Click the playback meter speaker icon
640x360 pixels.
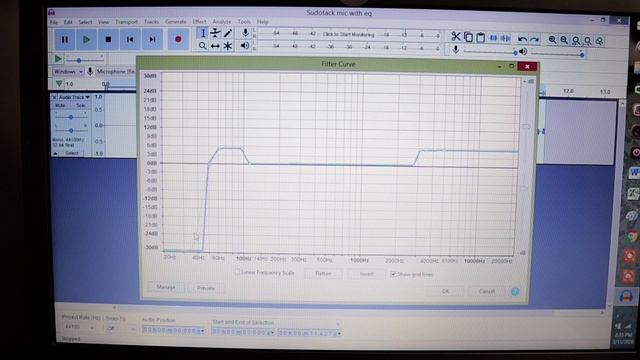click(245, 46)
